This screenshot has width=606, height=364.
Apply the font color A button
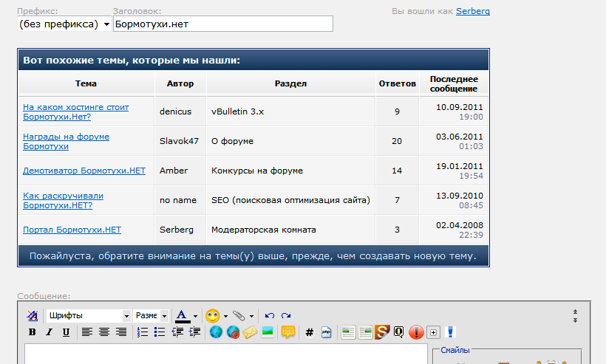(x=183, y=316)
